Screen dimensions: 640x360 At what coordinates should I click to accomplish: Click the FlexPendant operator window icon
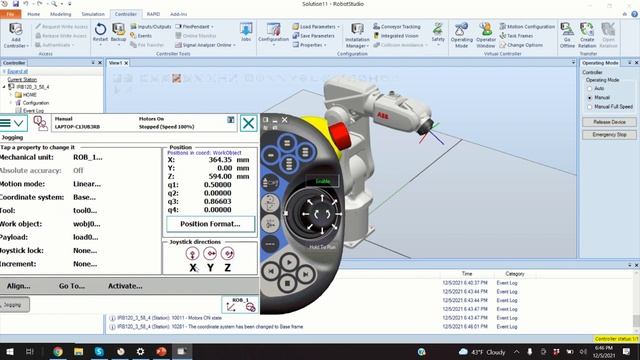40,123
